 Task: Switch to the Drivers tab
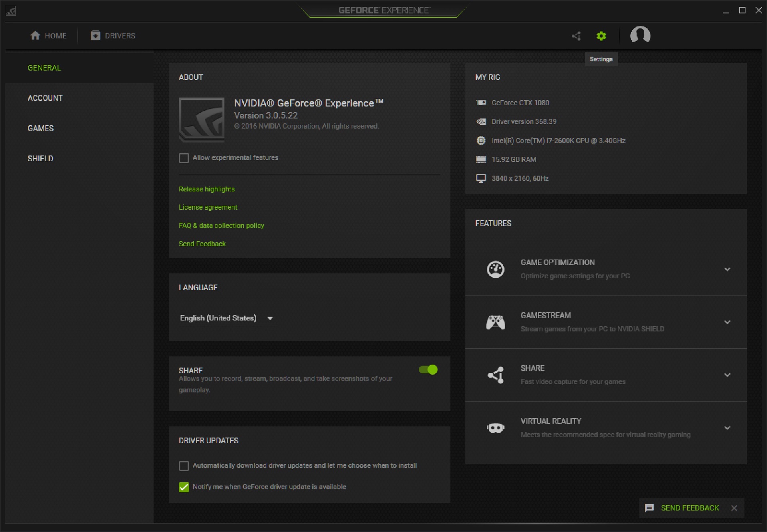[113, 36]
